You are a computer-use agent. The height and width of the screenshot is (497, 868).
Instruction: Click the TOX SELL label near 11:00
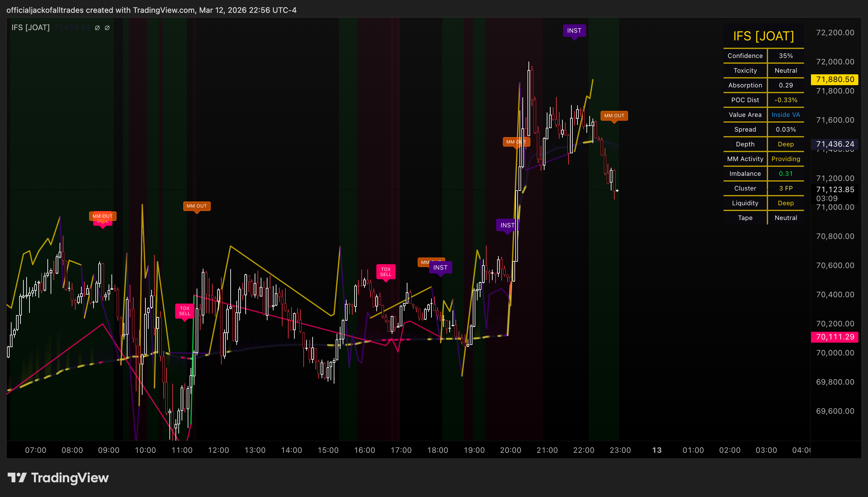click(185, 311)
